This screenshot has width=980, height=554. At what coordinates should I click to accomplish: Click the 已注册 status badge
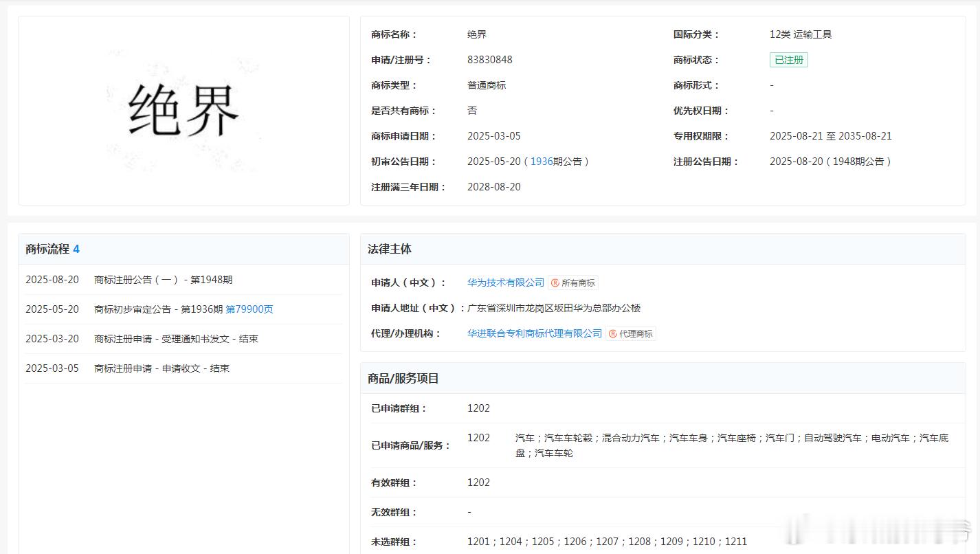point(789,60)
